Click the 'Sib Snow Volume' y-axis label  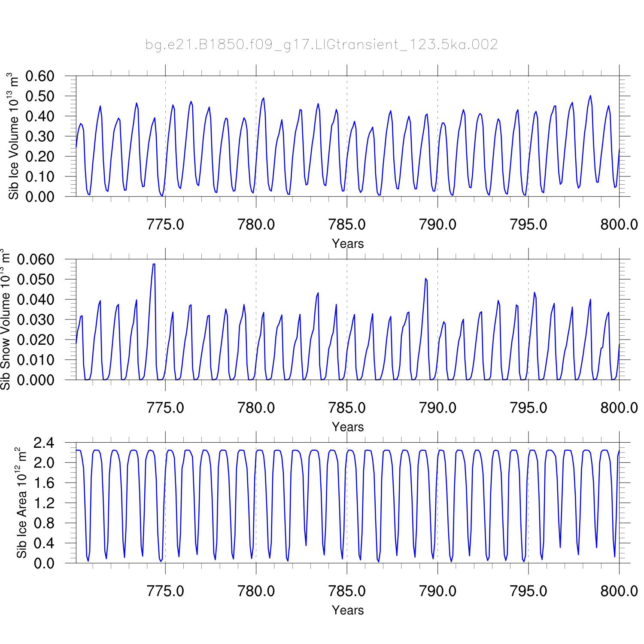click(5, 319)
